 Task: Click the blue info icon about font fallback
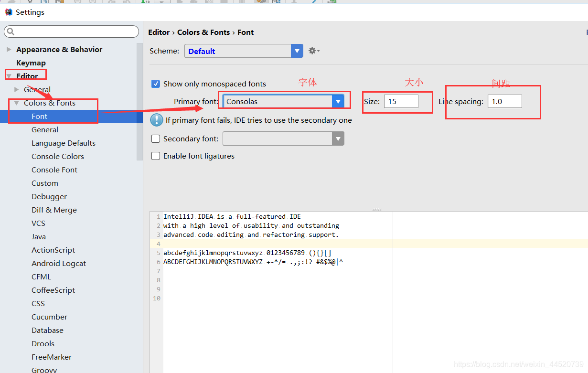(157, 120)
